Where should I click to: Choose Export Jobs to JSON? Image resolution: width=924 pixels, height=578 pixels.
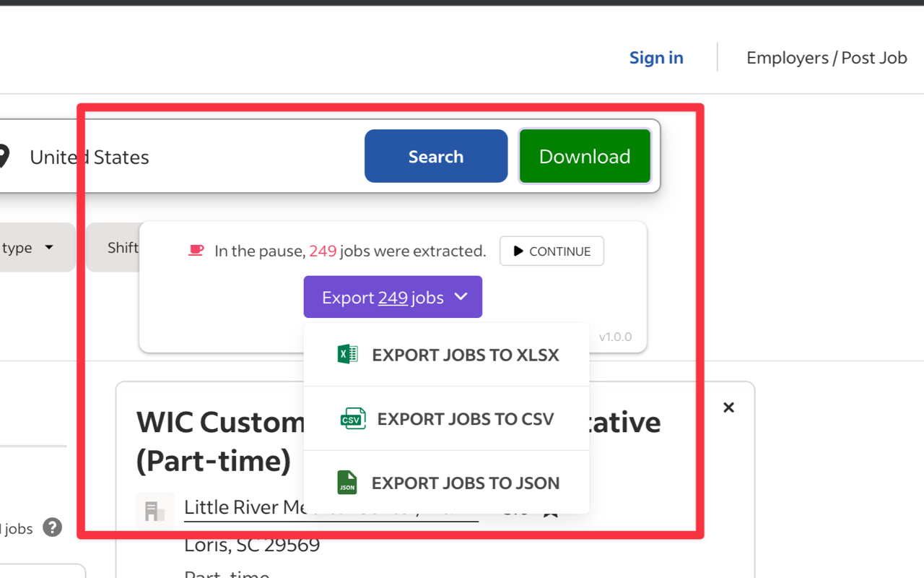447,483
